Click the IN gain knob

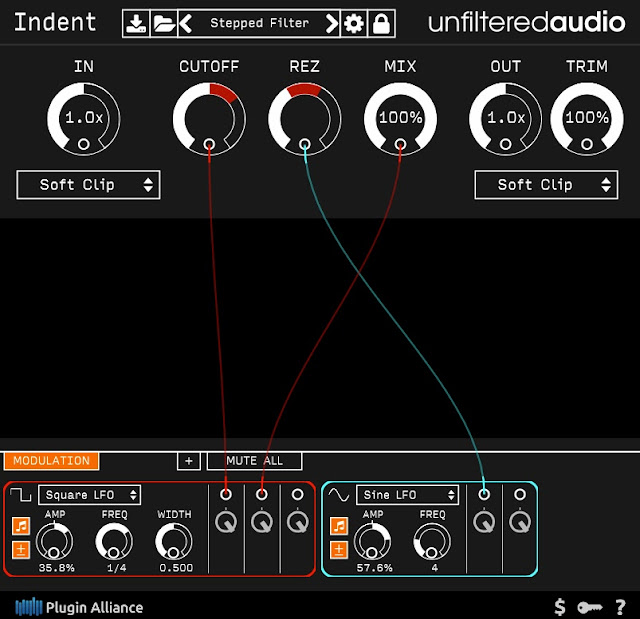tap(84, 119)
